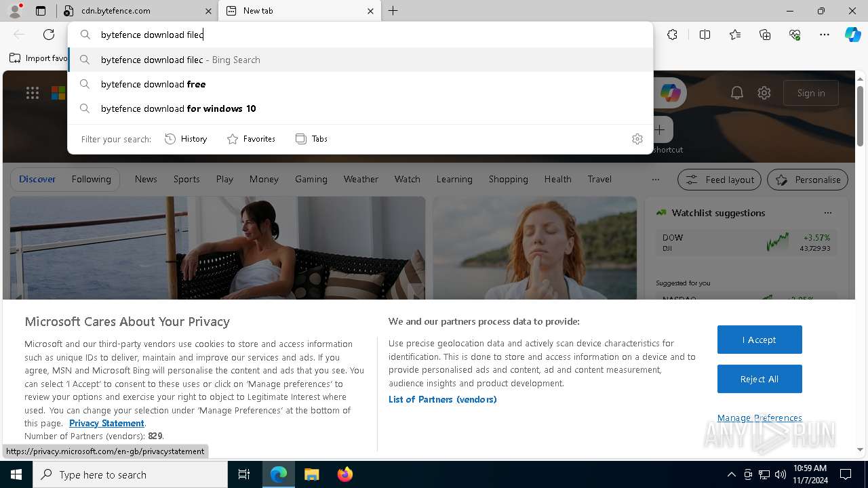Open Task View on taskbar

tap(244, 474)
